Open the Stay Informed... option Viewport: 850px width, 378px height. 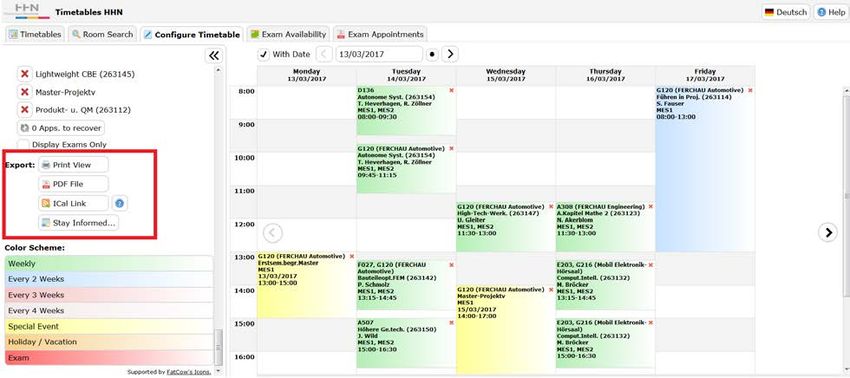[79, 223]
